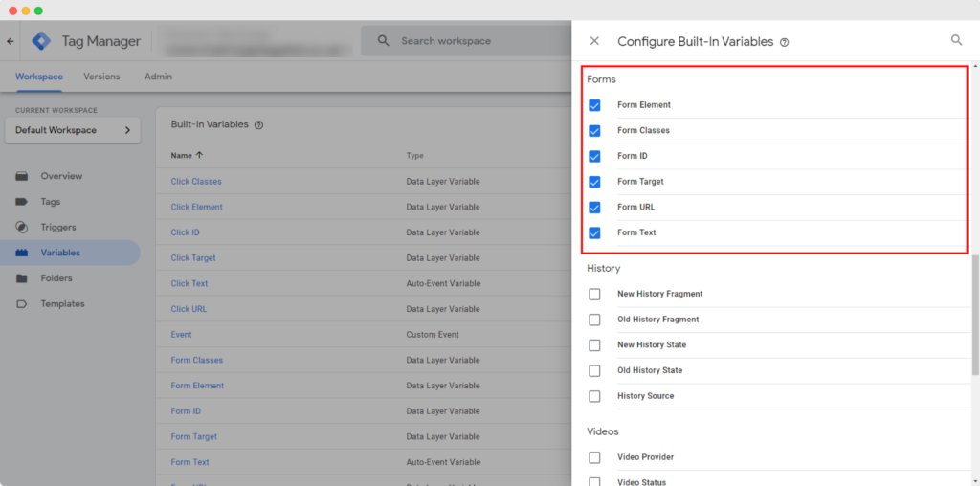Enable History Source checkbox

[594, 397]
